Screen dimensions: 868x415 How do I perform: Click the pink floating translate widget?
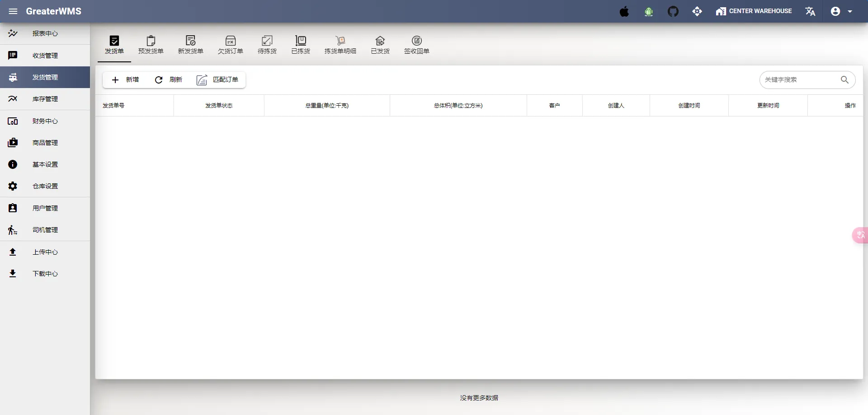click(860, 235)
